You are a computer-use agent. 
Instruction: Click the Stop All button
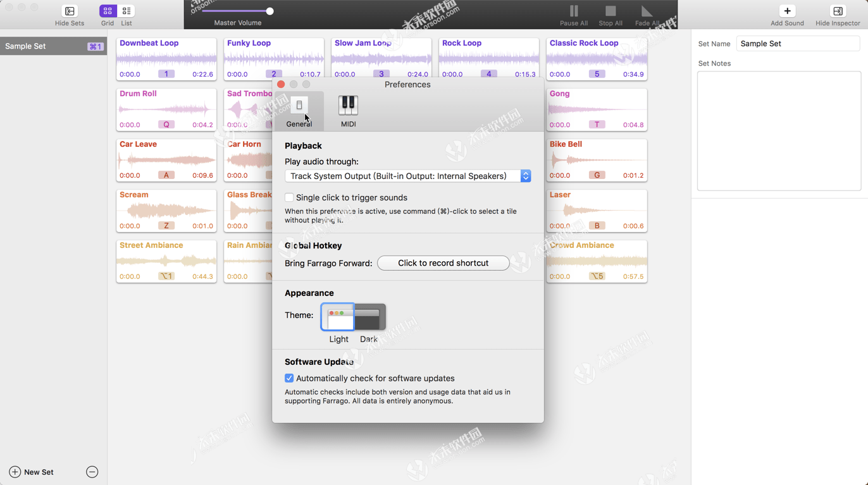point(611,11)
